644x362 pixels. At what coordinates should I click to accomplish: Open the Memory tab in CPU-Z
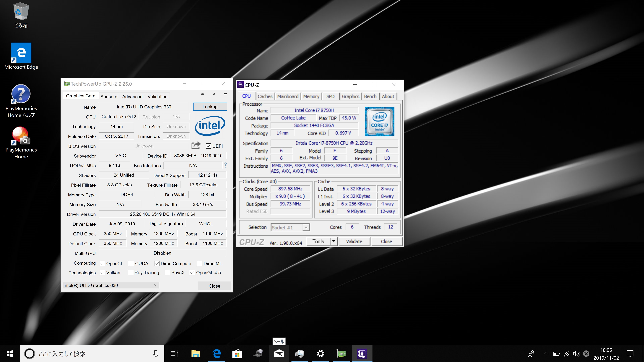coord(311,96)
